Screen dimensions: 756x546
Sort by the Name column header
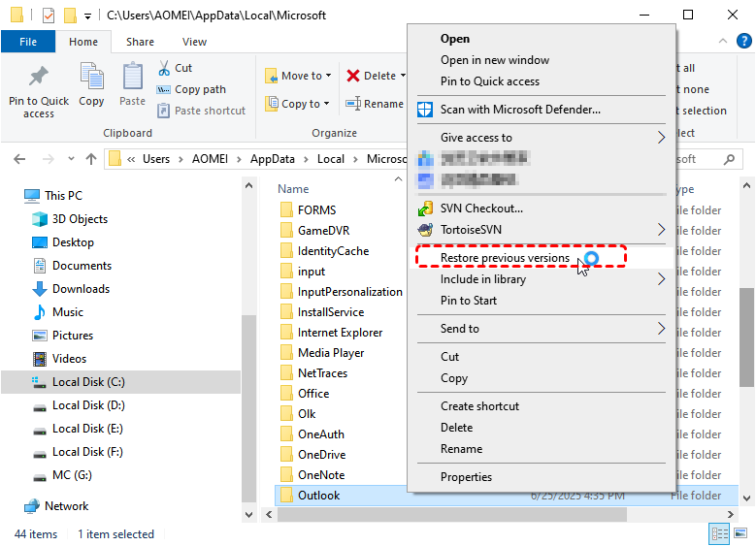point(293,189)
